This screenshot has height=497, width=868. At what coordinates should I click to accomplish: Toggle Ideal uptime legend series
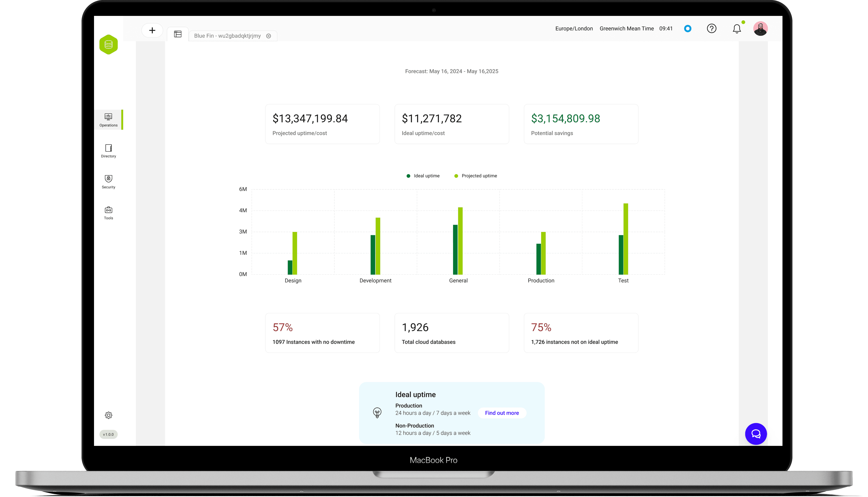coord(423,176)
